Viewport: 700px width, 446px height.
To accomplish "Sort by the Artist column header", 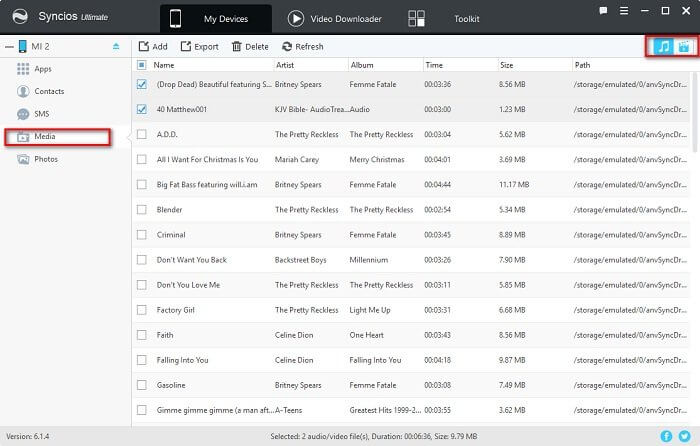I will 285,65.
